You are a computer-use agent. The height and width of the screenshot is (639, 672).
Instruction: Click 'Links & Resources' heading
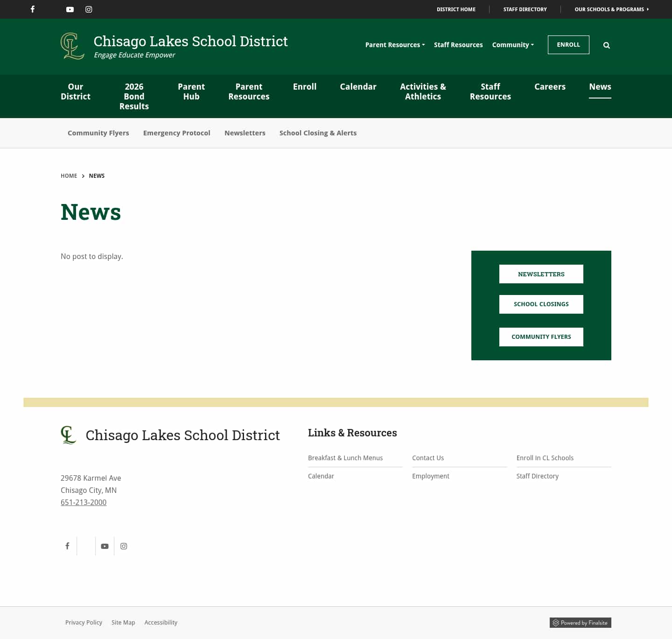tap(352, 433)
